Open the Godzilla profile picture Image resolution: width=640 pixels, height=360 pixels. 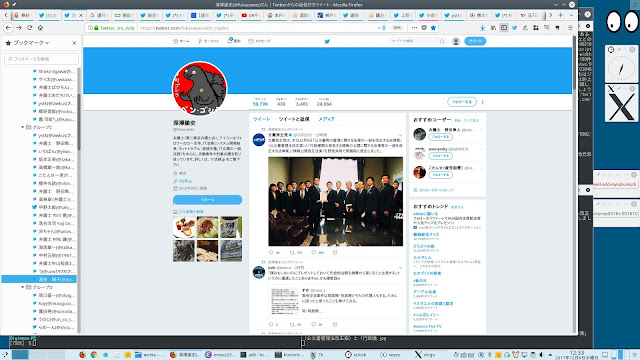point(199,88)
